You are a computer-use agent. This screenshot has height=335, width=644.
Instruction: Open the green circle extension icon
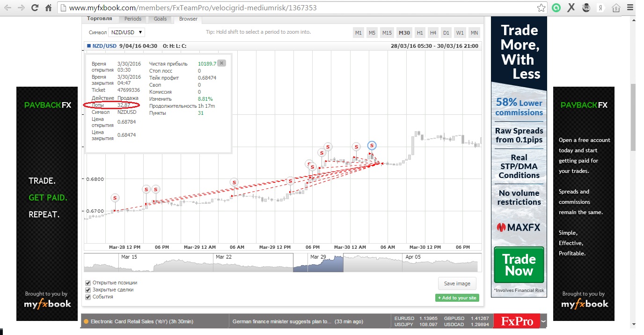(x=556, y=8)
